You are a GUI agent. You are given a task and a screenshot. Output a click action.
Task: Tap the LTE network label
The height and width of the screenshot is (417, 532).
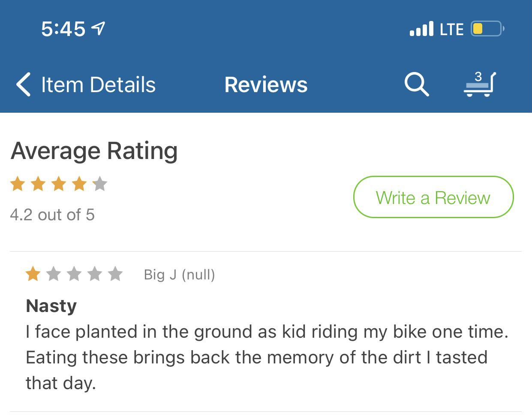click(x=452, y=29)
